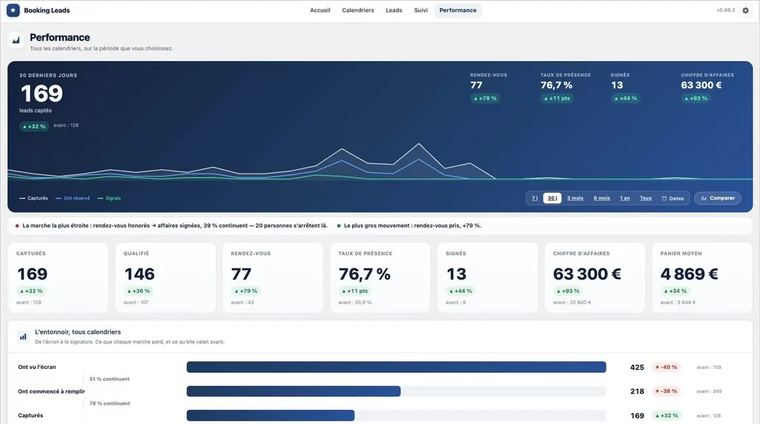Toggle the Ont réservé chart legend
The height and width of the screenshot is (424, 760).
[x=73, y=198]
